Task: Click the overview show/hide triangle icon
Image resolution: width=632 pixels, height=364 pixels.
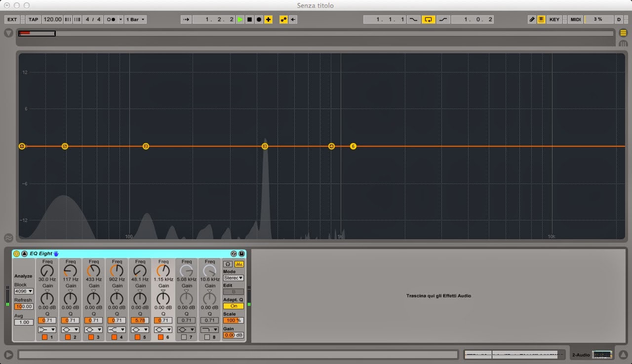Action: click(8, 33)
